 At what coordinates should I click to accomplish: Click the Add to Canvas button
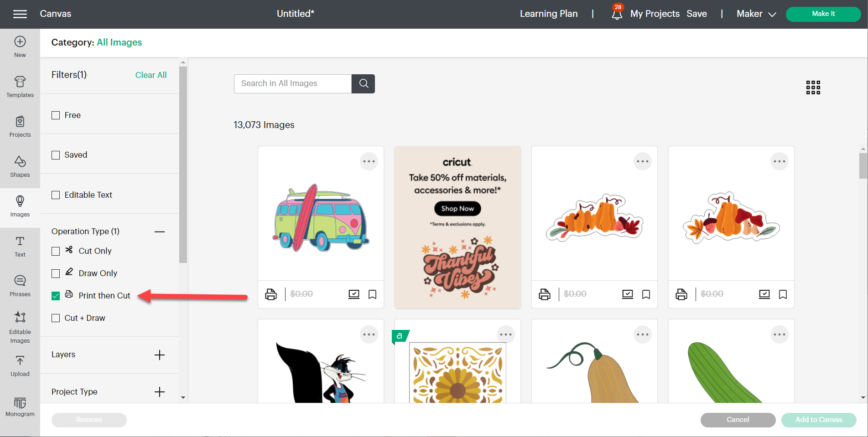click(819, 420)
